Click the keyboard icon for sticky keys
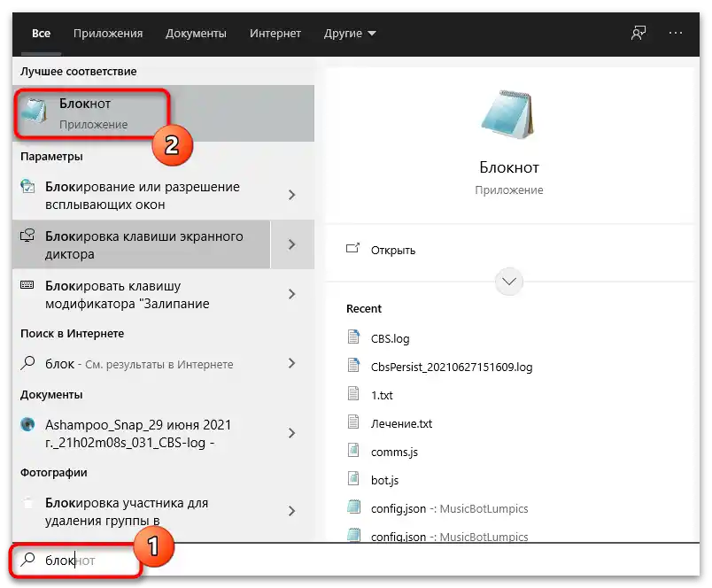Image resolution: width=712 pixels, height=588 pixels. coord(27,284)
